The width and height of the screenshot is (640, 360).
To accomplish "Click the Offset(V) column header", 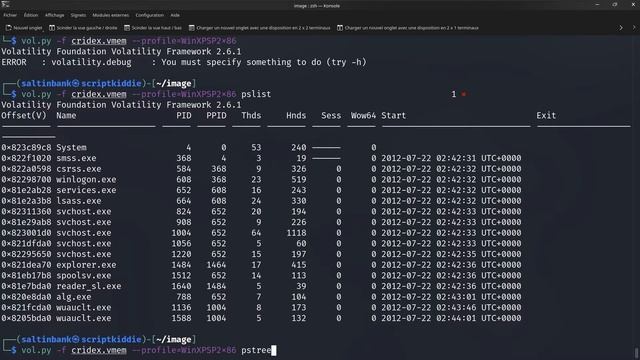I will pyautogui.click(x=24, y=116).
